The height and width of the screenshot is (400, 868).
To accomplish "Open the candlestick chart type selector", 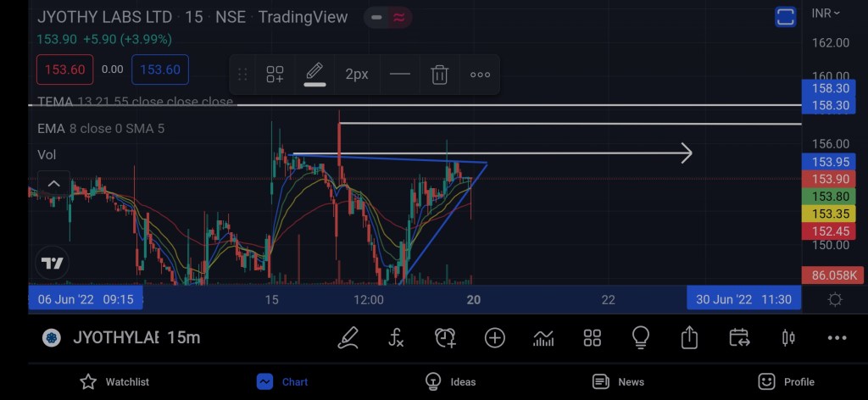I will pyautogui.click(x=787, y=338).
